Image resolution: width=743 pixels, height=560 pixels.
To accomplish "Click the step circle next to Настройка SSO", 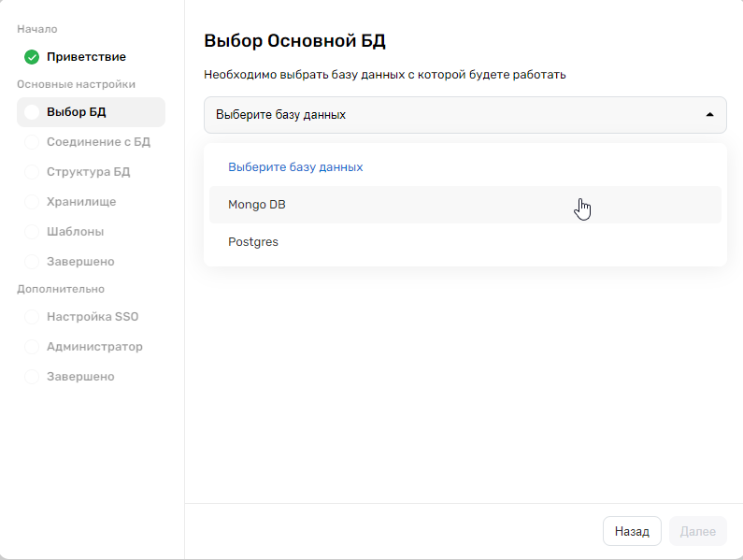I will (32, 316).
